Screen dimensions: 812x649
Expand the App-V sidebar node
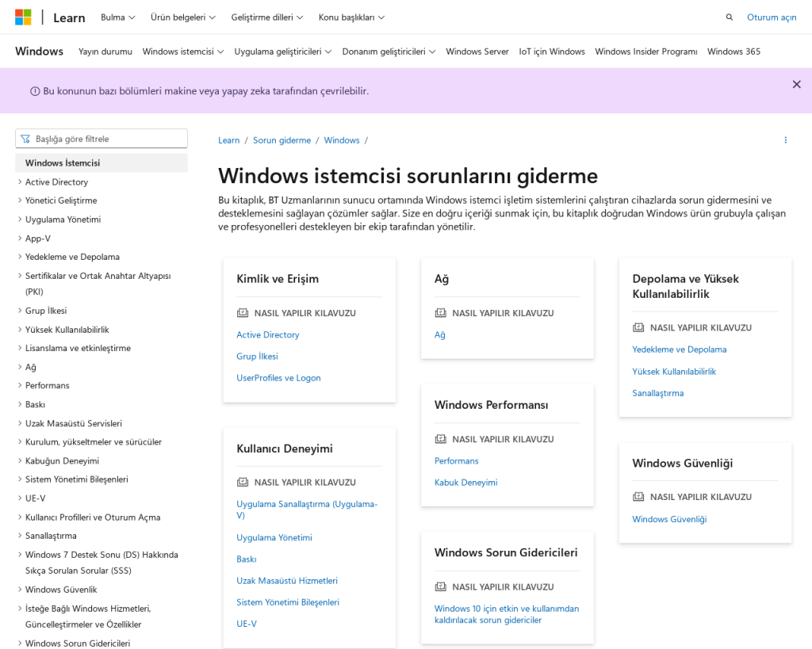click(x=20, y=238)
